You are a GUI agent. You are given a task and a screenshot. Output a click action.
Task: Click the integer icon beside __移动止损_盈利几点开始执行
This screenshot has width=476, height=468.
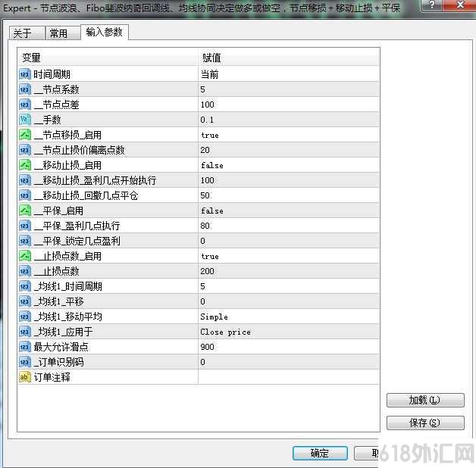25,180
